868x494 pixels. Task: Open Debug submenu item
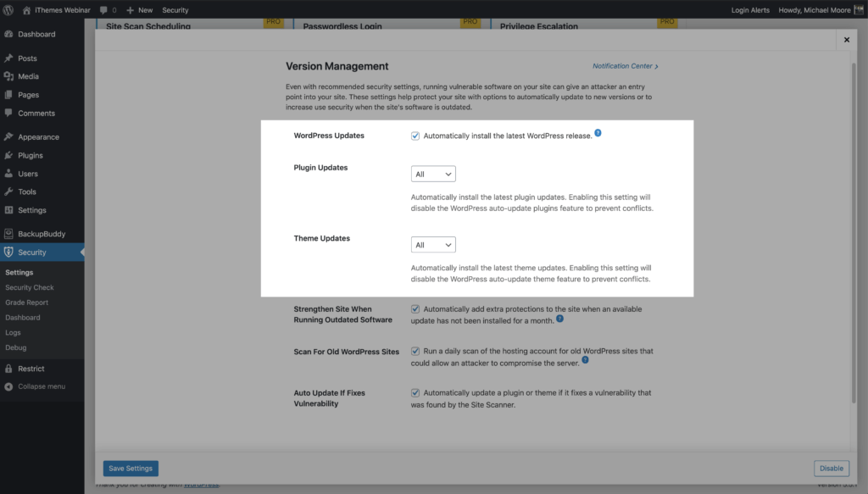(15, 347)
